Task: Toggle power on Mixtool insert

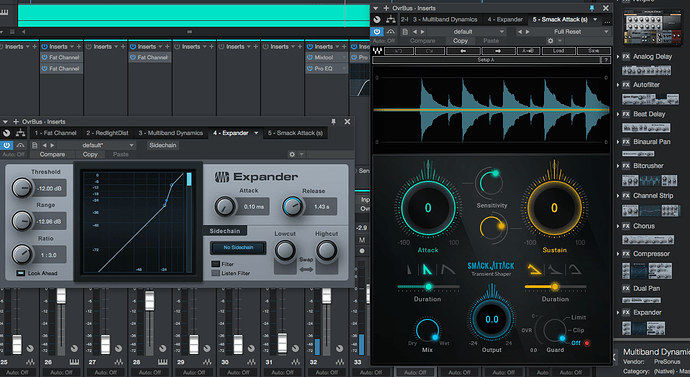Action: click(309, 58)
